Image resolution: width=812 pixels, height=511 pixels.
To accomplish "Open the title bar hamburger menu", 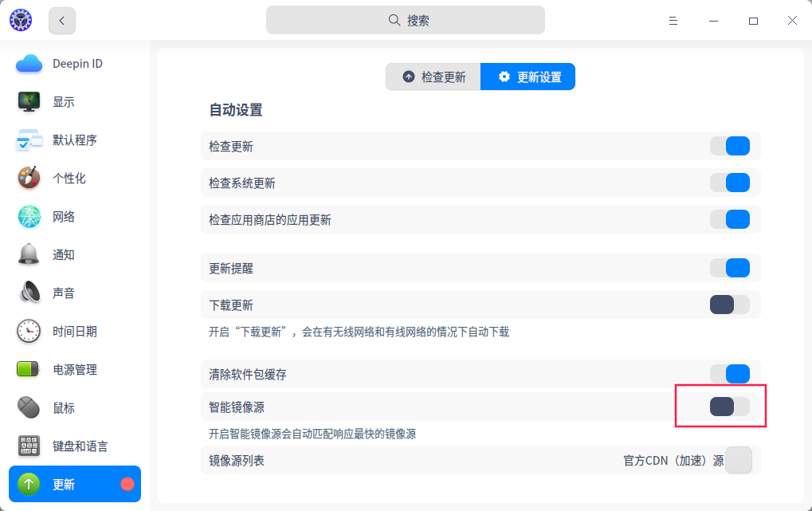I will point(673,21).
